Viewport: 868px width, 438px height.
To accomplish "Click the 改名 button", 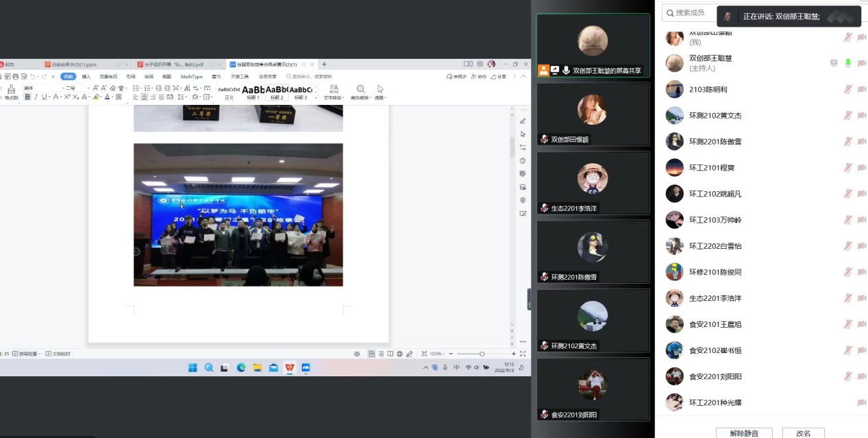I will 804,433.
